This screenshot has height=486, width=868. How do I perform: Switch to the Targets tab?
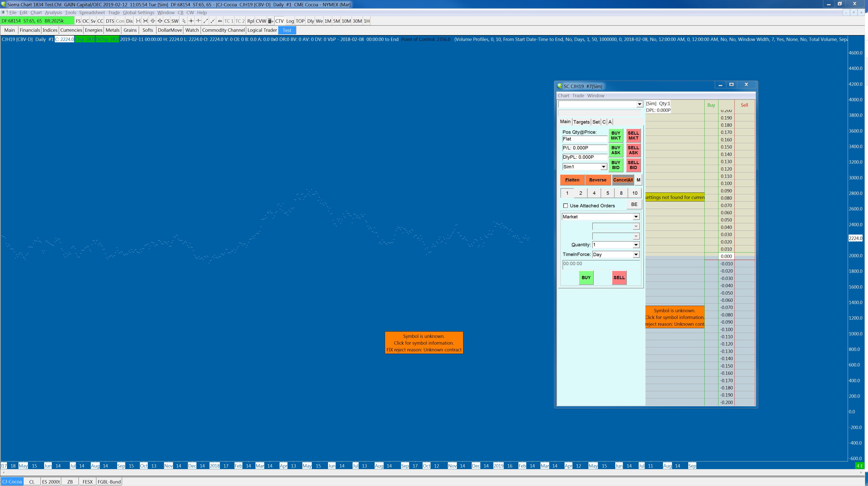point(581,122)
